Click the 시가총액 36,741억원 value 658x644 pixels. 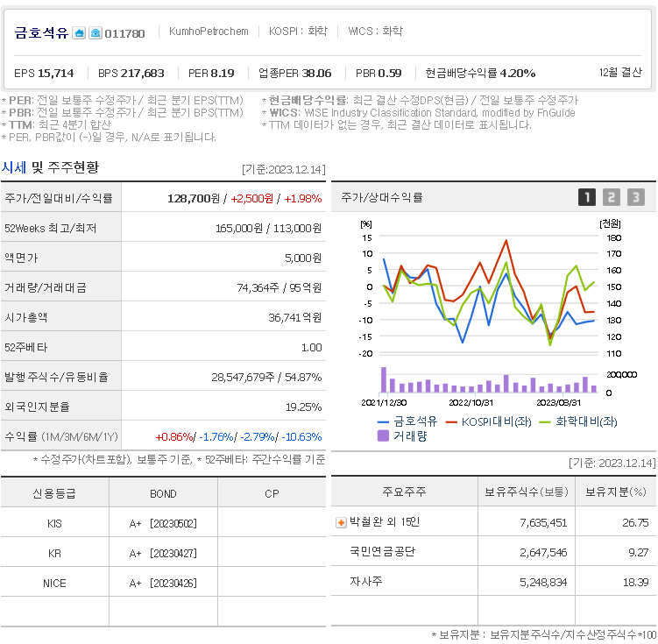point(295,317)
